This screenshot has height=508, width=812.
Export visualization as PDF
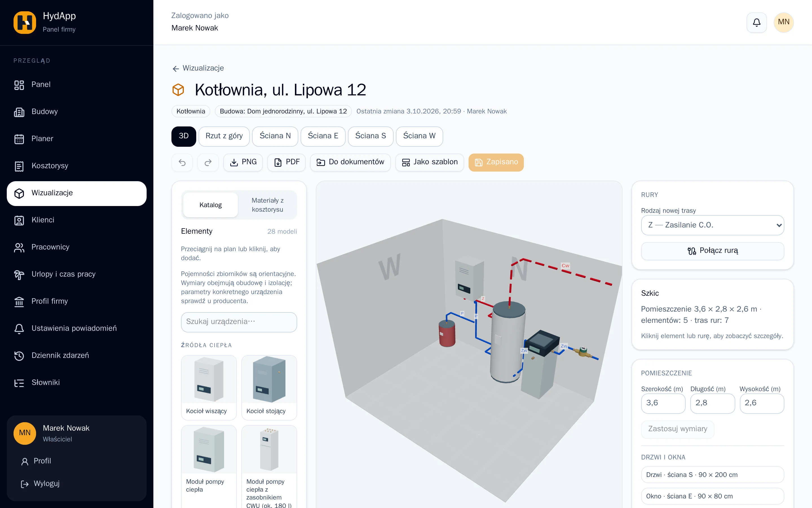286,163
